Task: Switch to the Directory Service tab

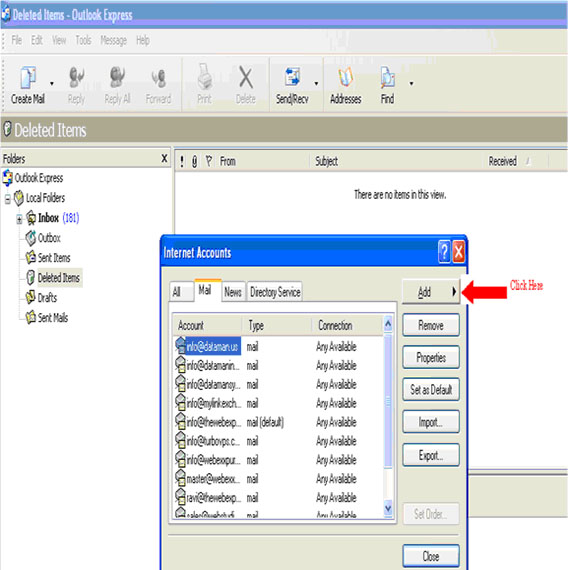Action: [275, 292]
